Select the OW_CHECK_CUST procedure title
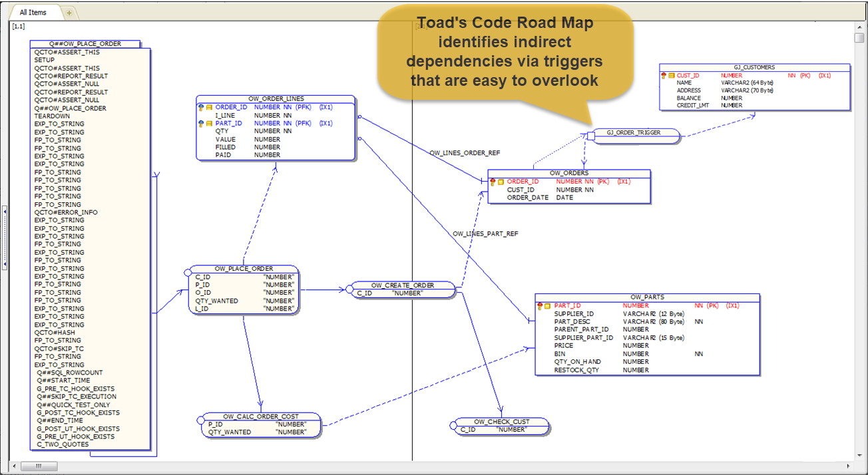The width and height of the screenshot is (868, 475). 501,422
